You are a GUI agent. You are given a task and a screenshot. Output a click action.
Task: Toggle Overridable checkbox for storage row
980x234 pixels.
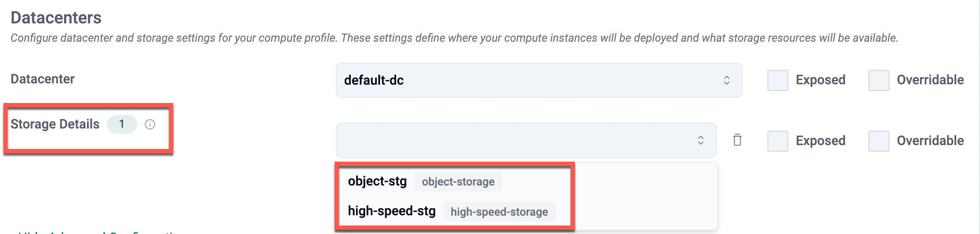coord(879,141)
